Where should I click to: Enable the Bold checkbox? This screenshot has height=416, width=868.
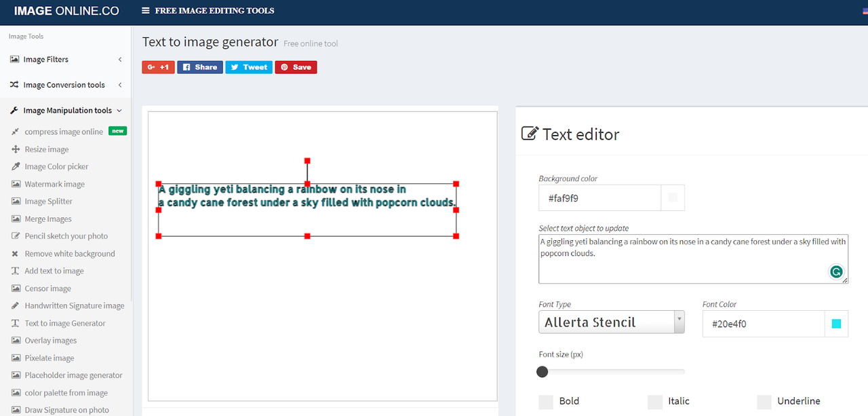pos(546,402)
